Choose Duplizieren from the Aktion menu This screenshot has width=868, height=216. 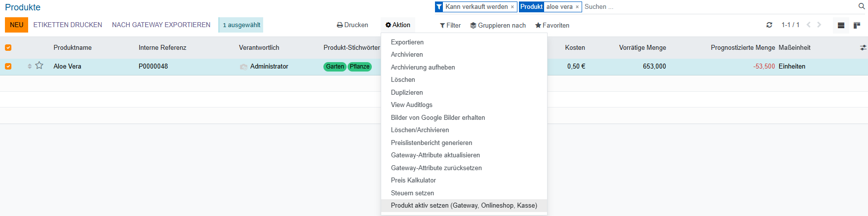coord(407,92)
